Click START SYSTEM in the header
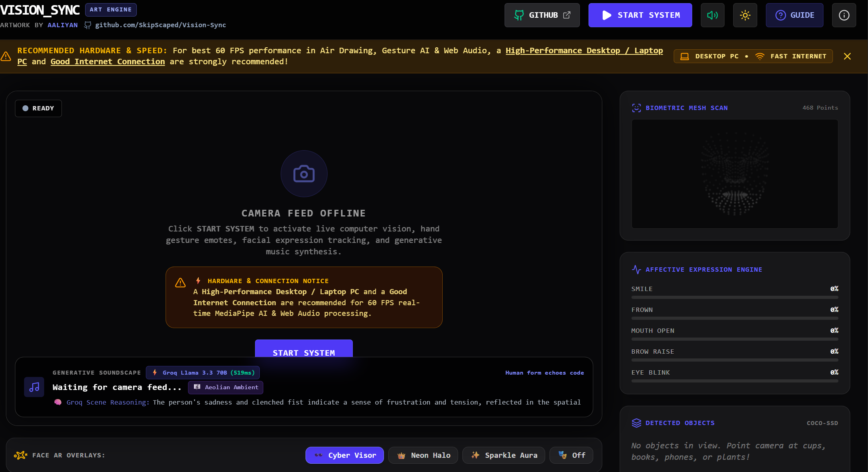The width and height of the screenshot is (868, 472). pos(640,15)
